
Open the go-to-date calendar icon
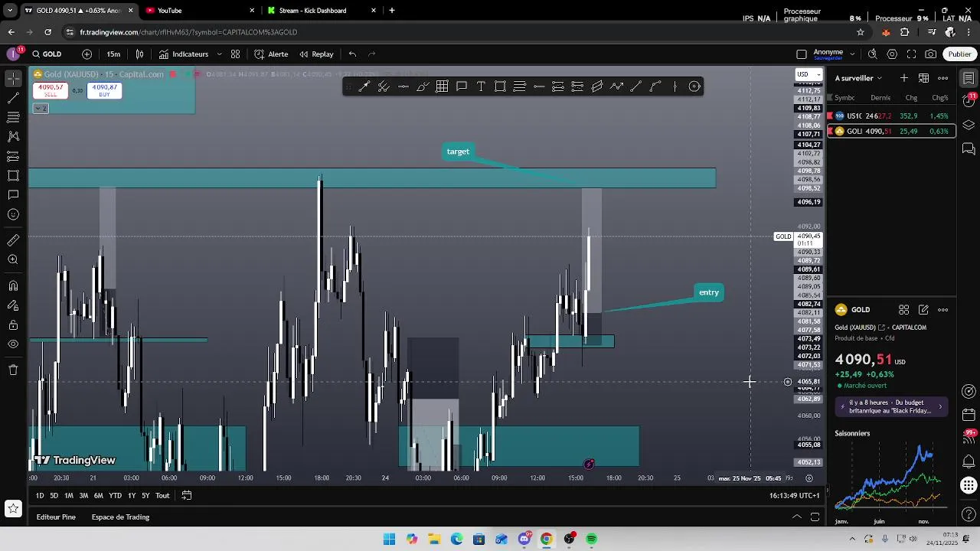(186, 496)
